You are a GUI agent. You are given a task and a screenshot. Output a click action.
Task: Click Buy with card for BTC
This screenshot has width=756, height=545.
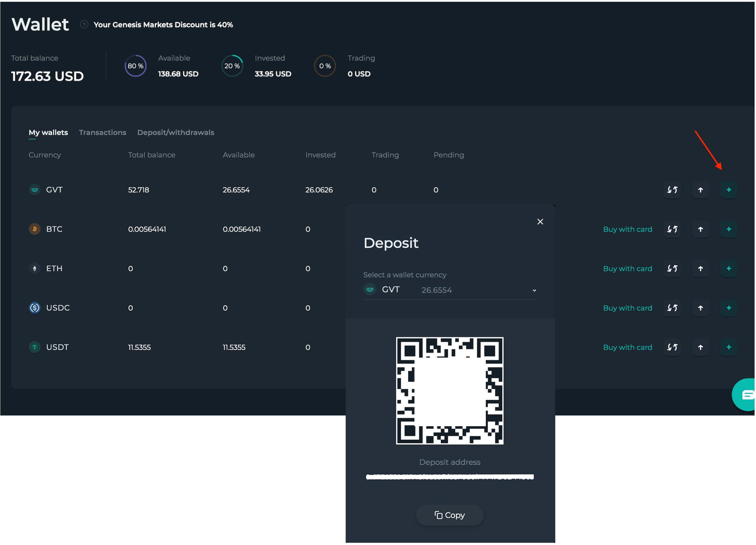point(627,229)
